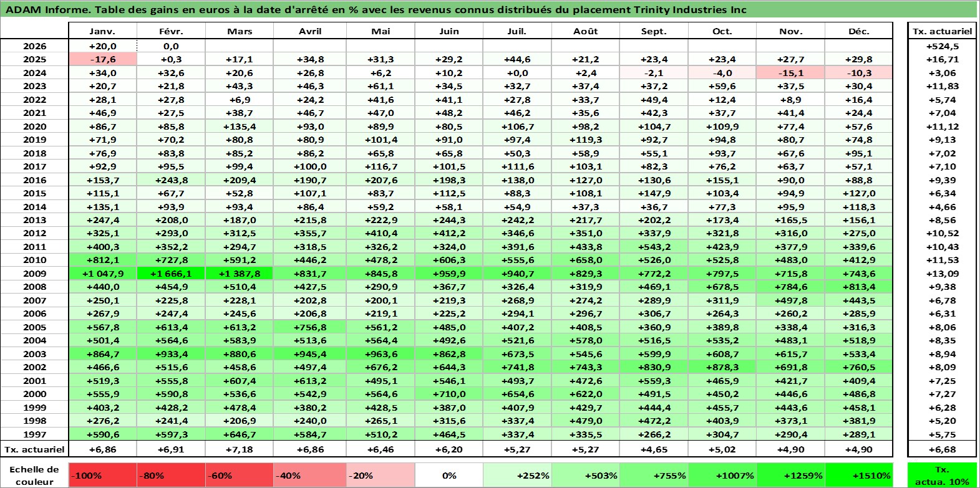
Task: Click the '+813,4' cell in Déc. 2008
Action: [x=859, y=287]
